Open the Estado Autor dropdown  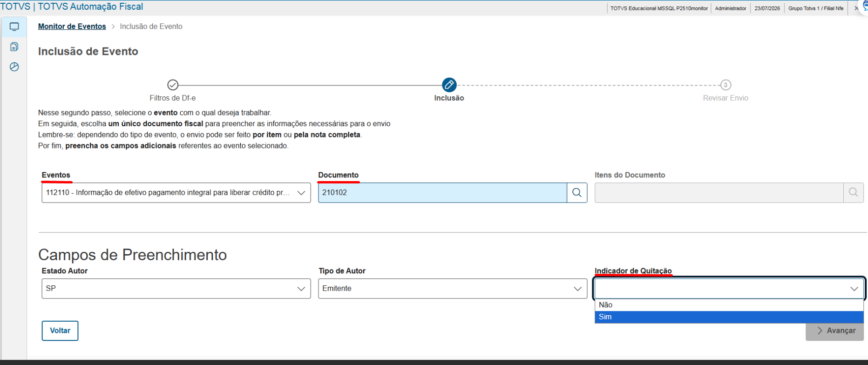point(176,289)
